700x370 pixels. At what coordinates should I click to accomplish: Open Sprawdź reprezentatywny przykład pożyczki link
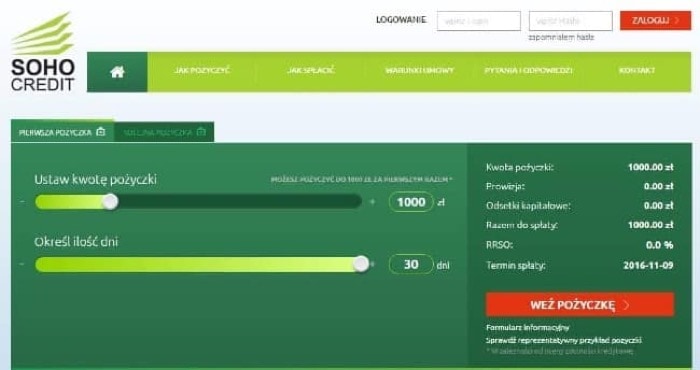pos(564,340)
